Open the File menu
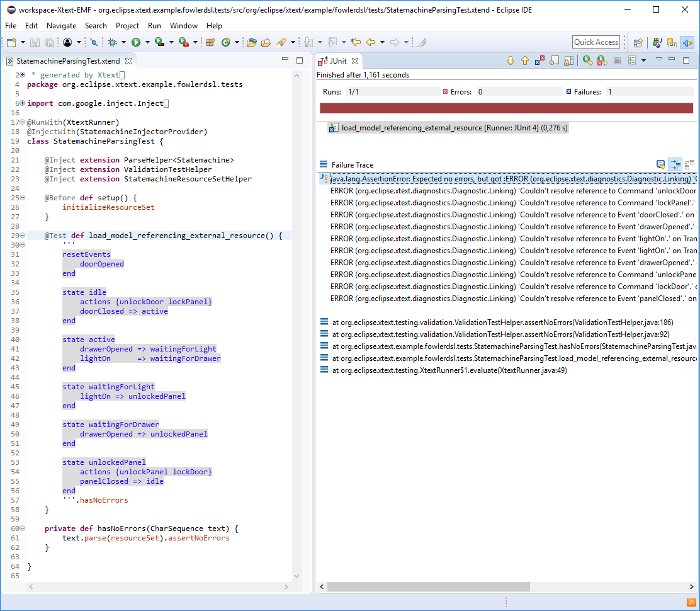The image size is (700, 611). coord(11,26)
